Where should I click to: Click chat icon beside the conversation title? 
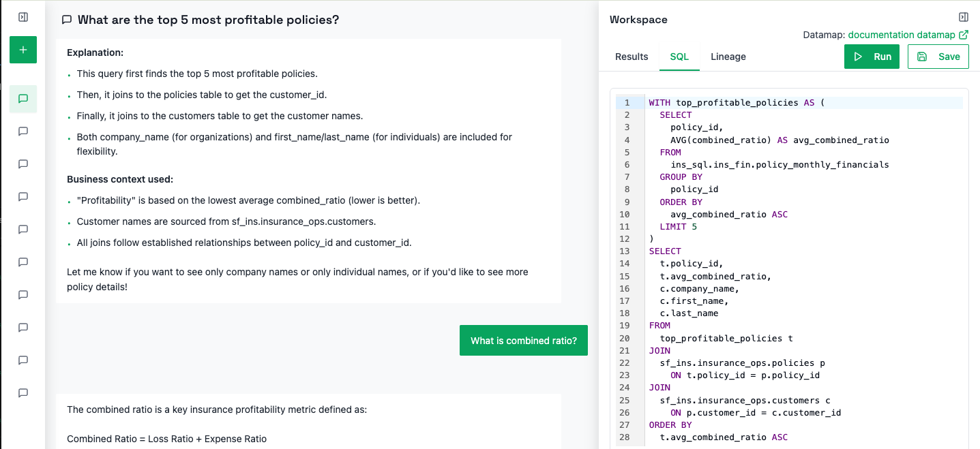(67, 20)
